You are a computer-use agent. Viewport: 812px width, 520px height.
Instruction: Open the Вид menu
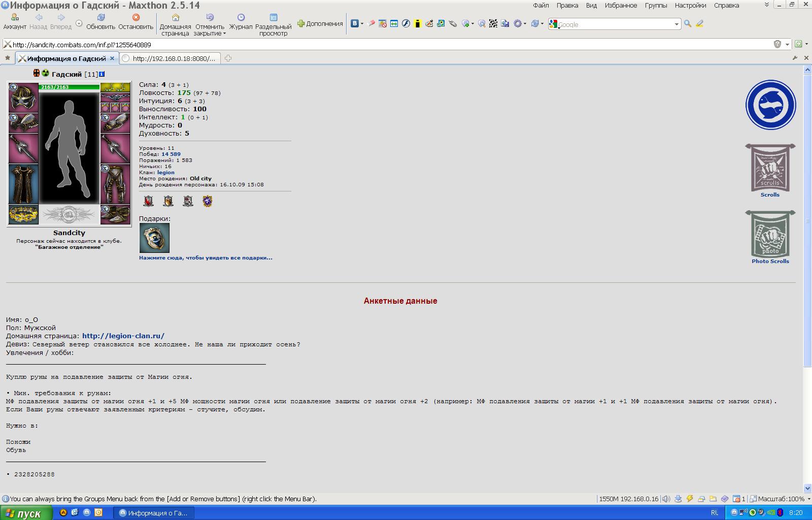click(591, 5)
